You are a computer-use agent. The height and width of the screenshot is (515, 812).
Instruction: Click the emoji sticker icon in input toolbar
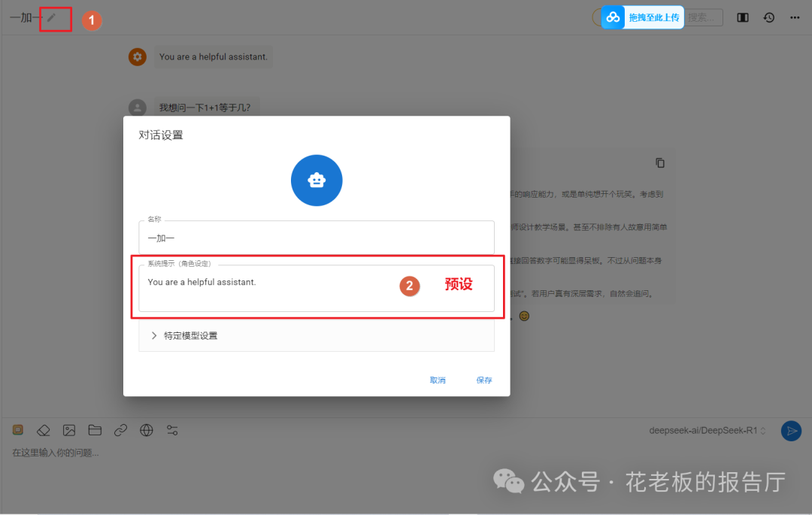pos(17,429)
